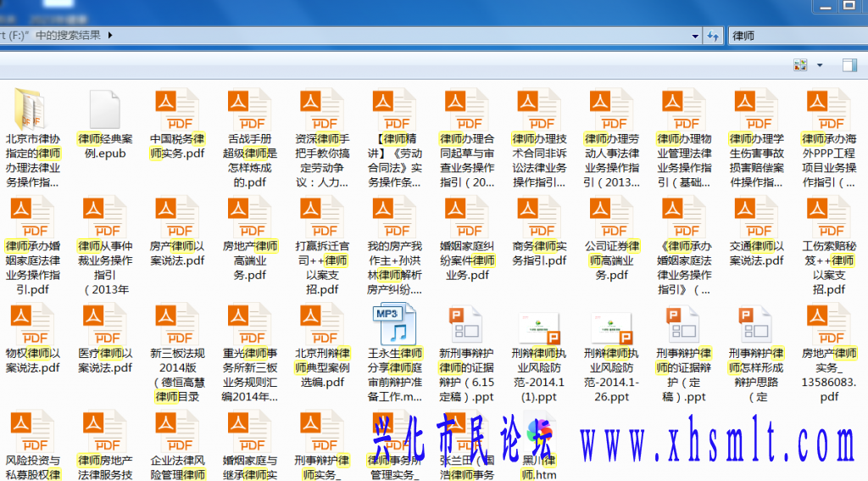Image resolution: width=868 pixels, height=481 pixels.
Task: Open 资深律师手把手教你搞定劳动争议 PDF icon
Action: coord(321,109)
